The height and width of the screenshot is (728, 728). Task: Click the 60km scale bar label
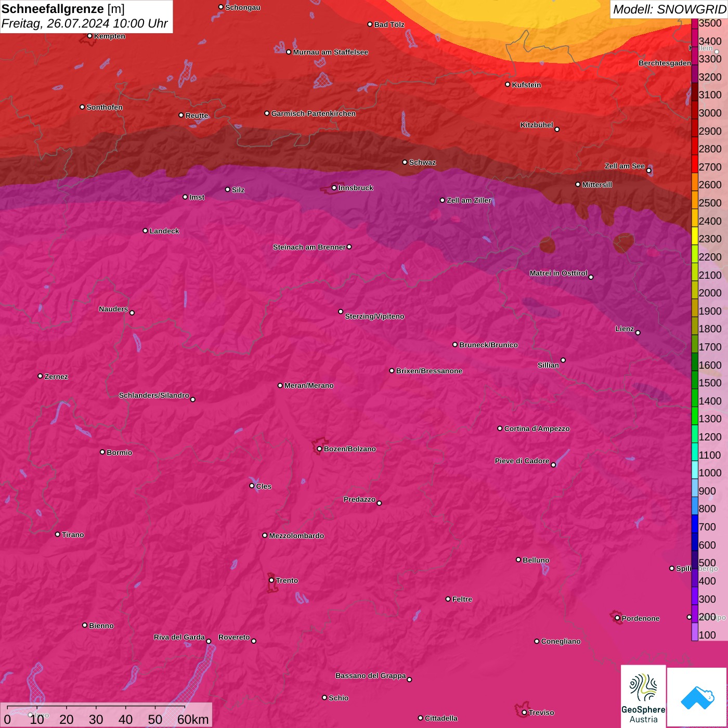click(x=193, y=719)
